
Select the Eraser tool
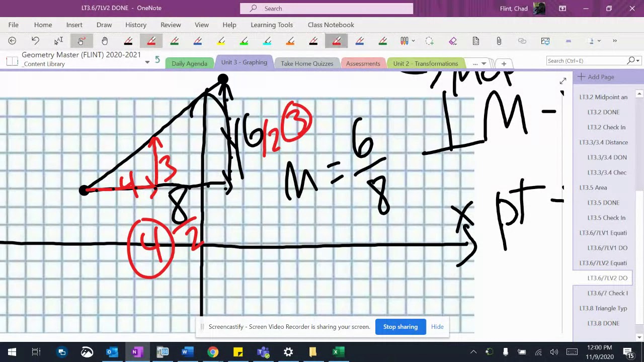point(453,41)
